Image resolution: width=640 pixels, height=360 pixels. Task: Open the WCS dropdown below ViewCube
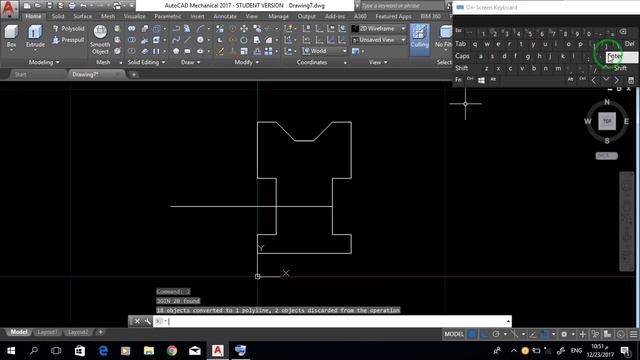click(607, 156)
